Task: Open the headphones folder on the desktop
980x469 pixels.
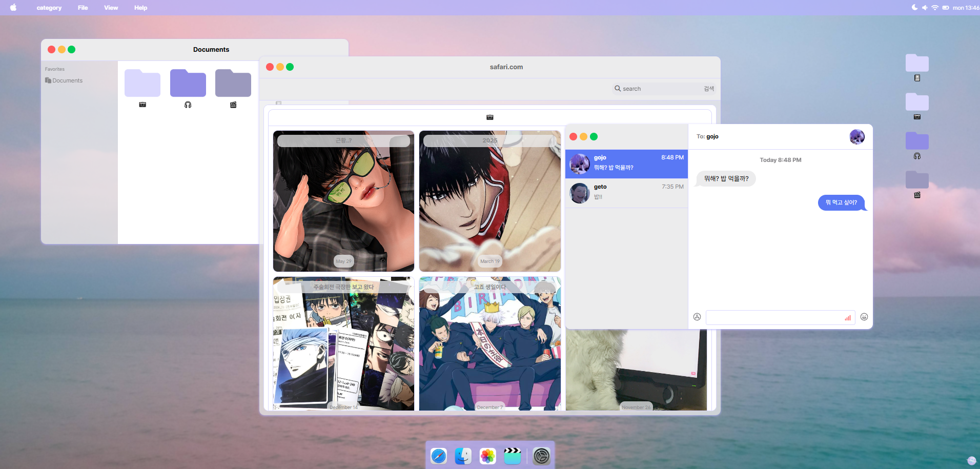Action: pos(917,141)
